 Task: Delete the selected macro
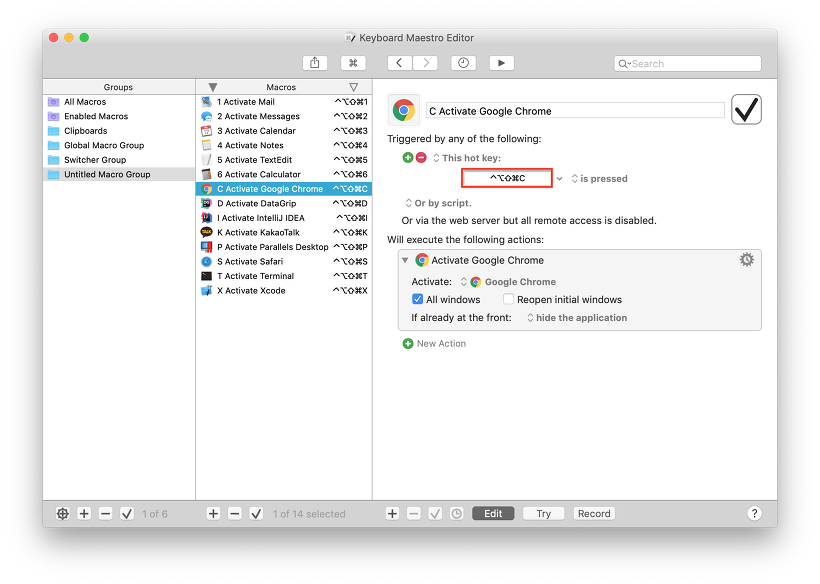point(235,513)
